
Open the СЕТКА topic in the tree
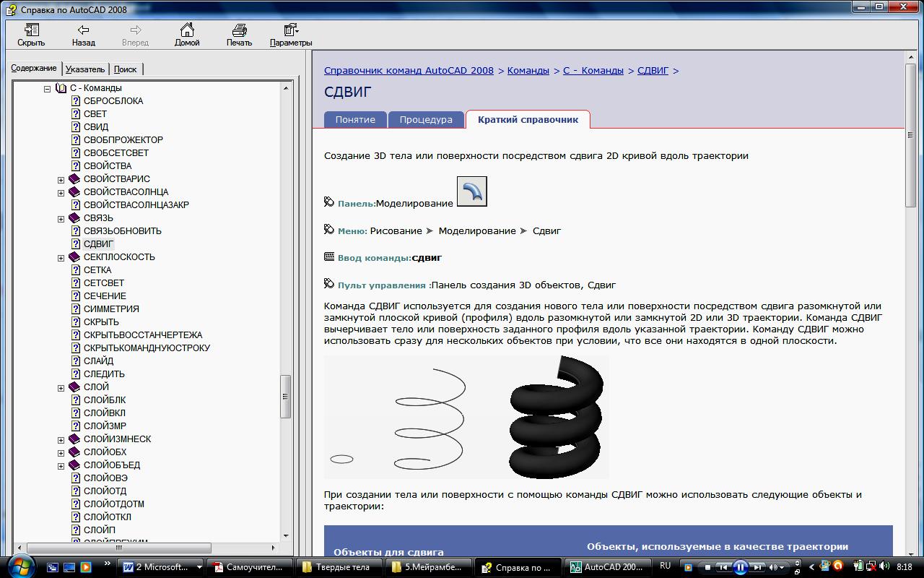tap(97, 270)
